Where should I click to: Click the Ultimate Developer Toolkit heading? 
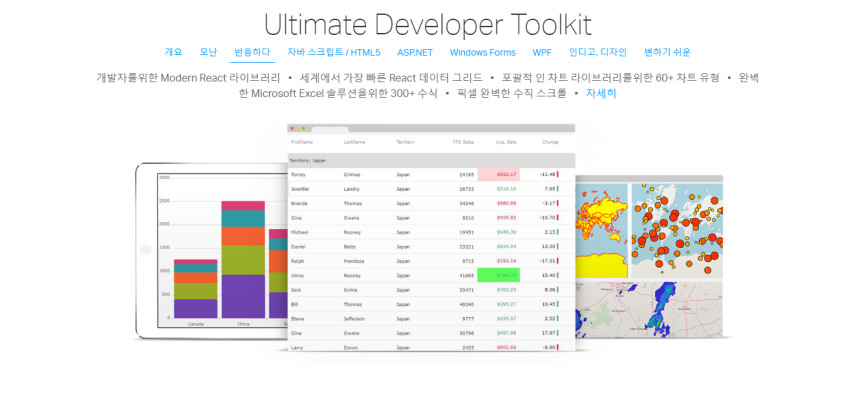(428, 25)
